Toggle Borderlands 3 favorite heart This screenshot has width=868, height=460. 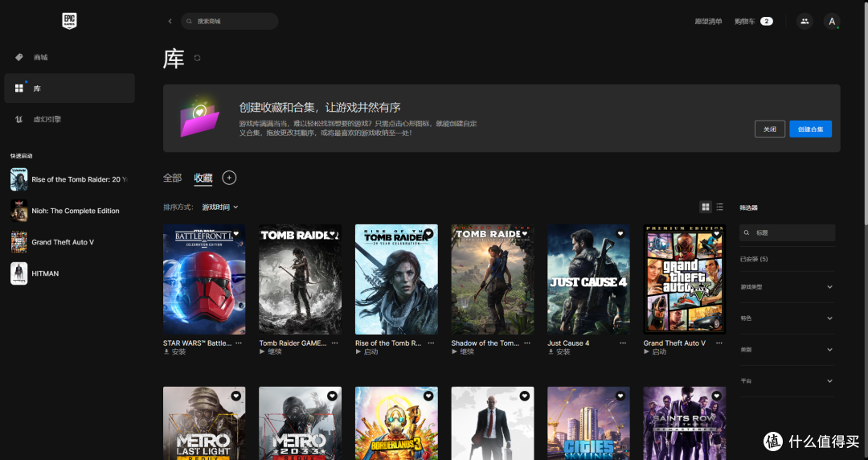[428, 396]
